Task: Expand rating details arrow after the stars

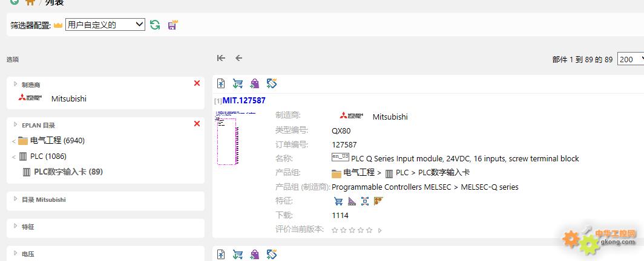Action: pyautogui.click(x=380, y=231)
